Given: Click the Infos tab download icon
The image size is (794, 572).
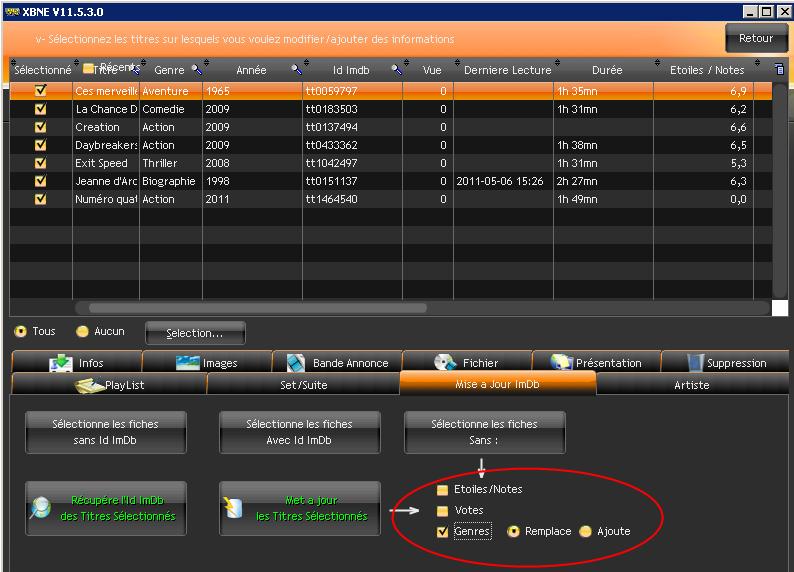Looking at the screenshot, I should click(61, 362).
